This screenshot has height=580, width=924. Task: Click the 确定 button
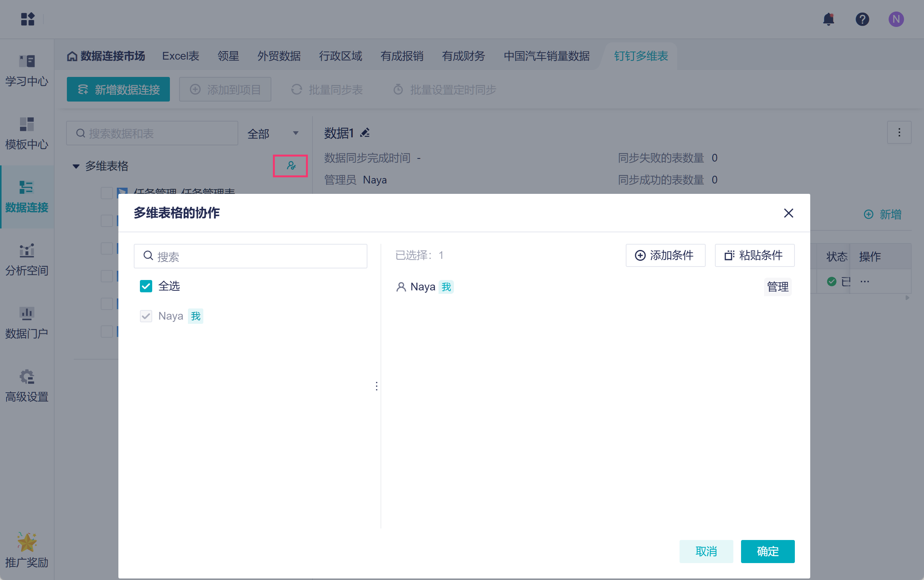(767, 551)
